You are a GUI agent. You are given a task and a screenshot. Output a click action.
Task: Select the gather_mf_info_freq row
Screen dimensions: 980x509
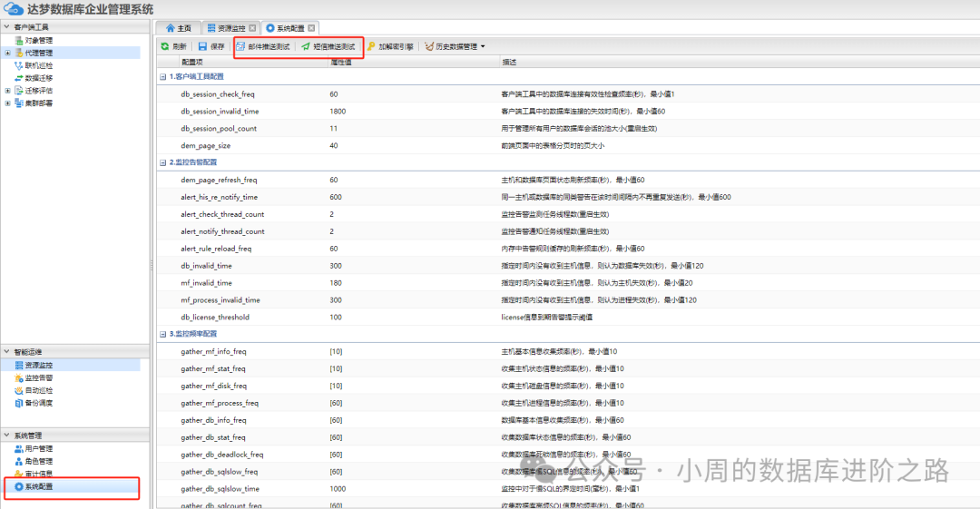pos(568,351)
